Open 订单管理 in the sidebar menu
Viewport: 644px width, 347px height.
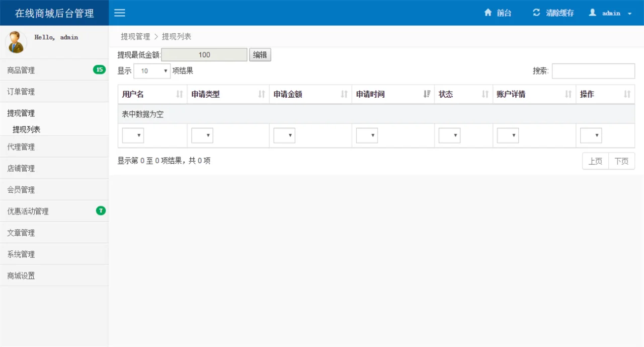click(21, 92)
